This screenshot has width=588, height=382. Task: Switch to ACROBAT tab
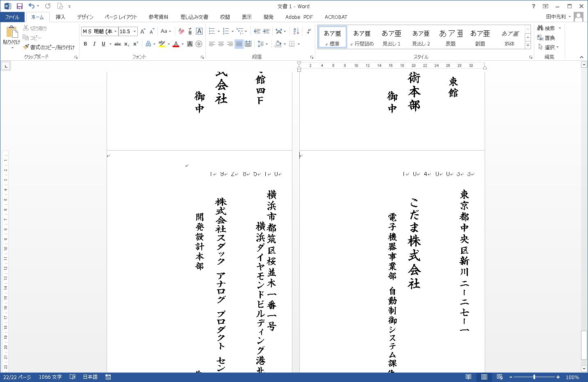pos(336,17)
